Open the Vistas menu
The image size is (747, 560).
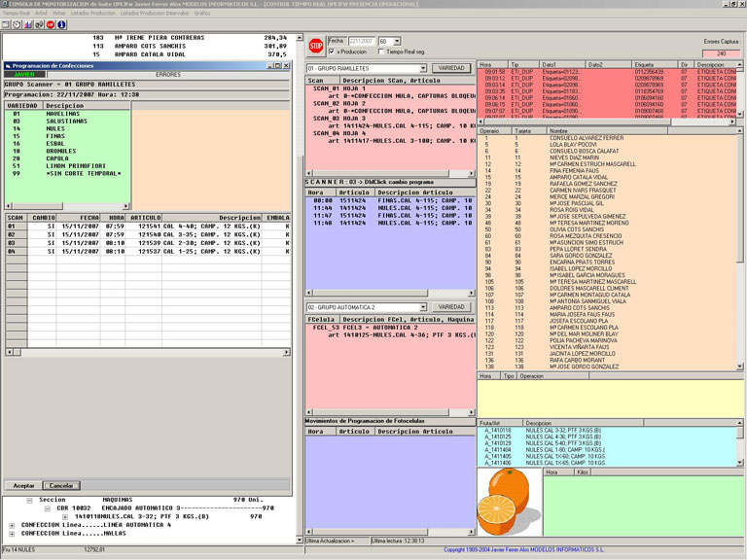pos(59,14)
